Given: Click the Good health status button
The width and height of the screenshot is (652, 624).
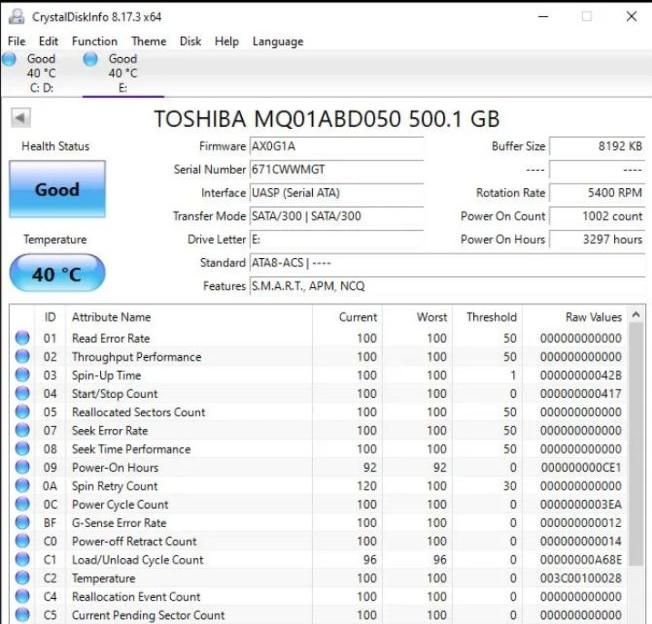Looking at the screenshot, I should (57, 189).
